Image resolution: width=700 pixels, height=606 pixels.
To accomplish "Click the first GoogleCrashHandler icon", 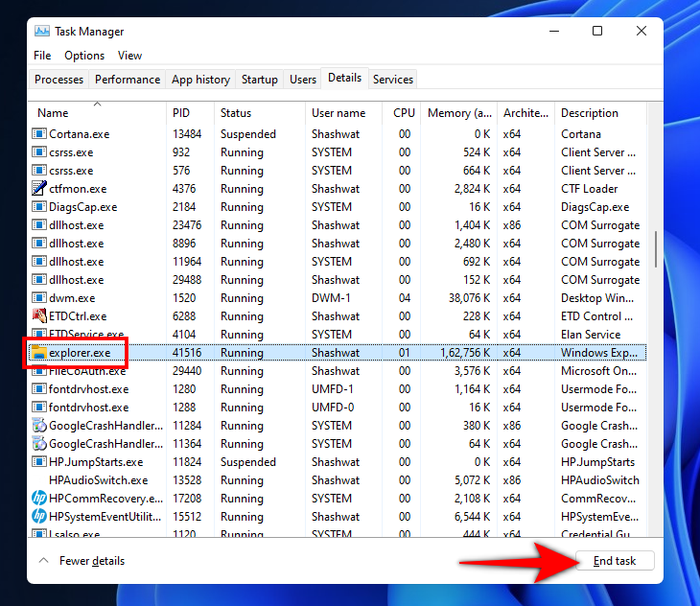I will [39, 426].
